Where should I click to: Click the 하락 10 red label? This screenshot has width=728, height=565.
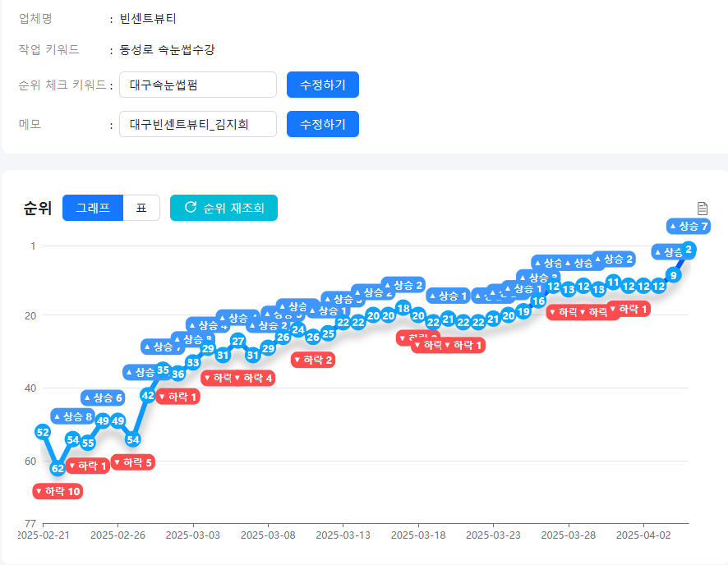point(58,491)
